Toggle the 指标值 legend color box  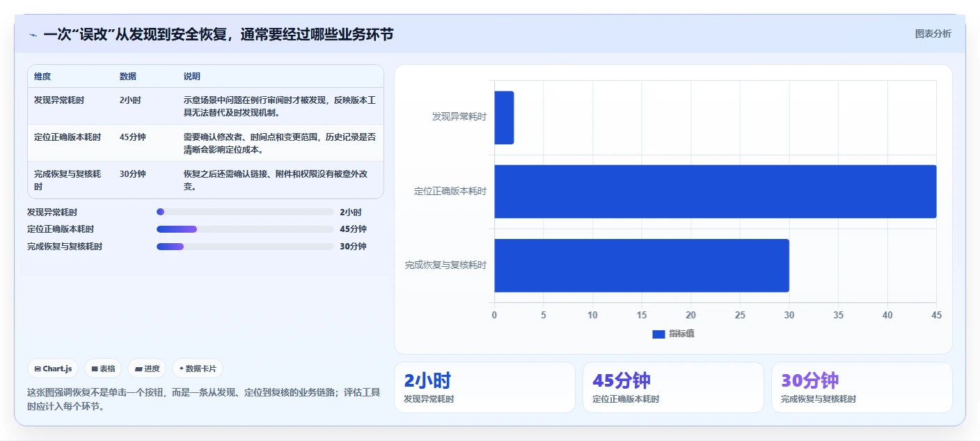coord(658,334)
